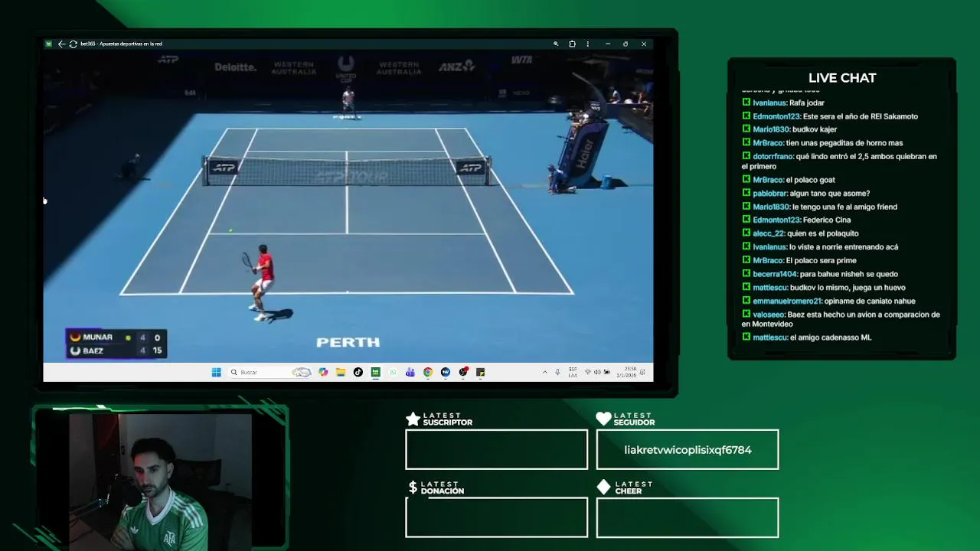Click the PERTH caption on the video

[x=348, y=342]
